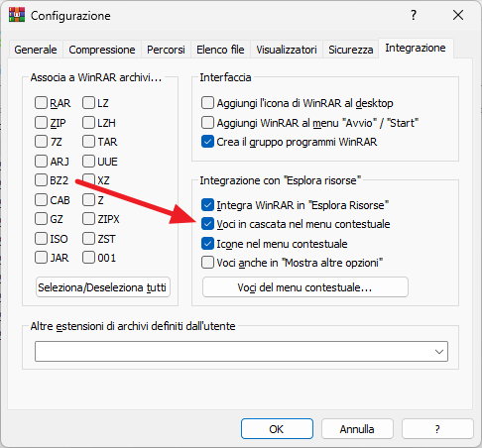The image size is (482, 448).
Task: Enable Voci anche in Mostra altre opzioni
Action: (x=207, y=263)
